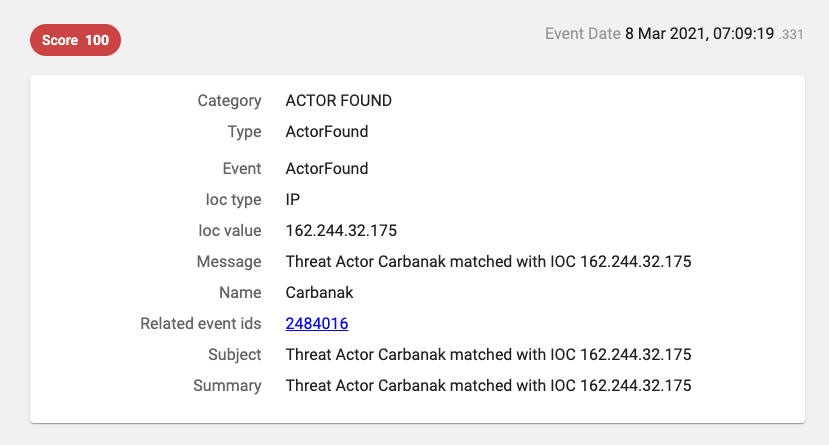This screenshot has width=829, height=445.
Task: Click the Ioc value field label
Action: point(229,230)
